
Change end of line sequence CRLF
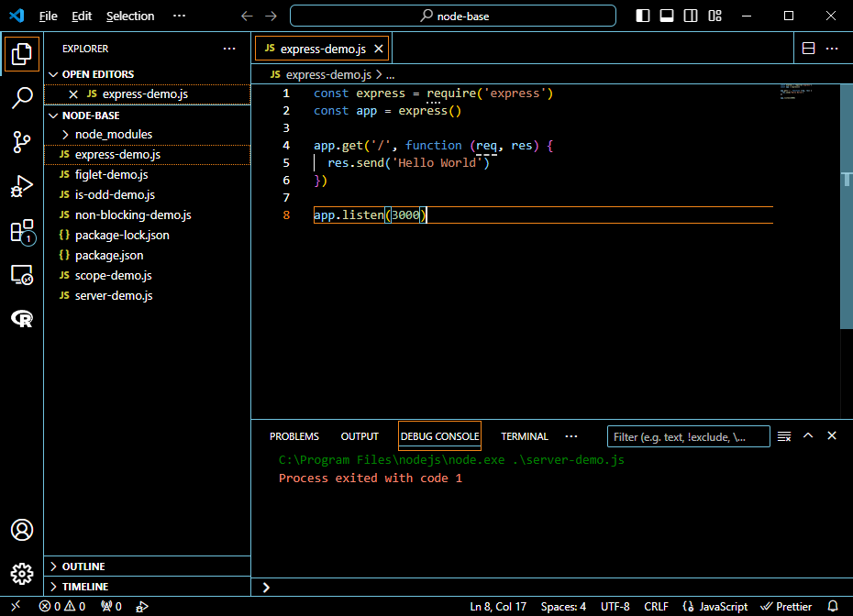(x=656, y=606)
